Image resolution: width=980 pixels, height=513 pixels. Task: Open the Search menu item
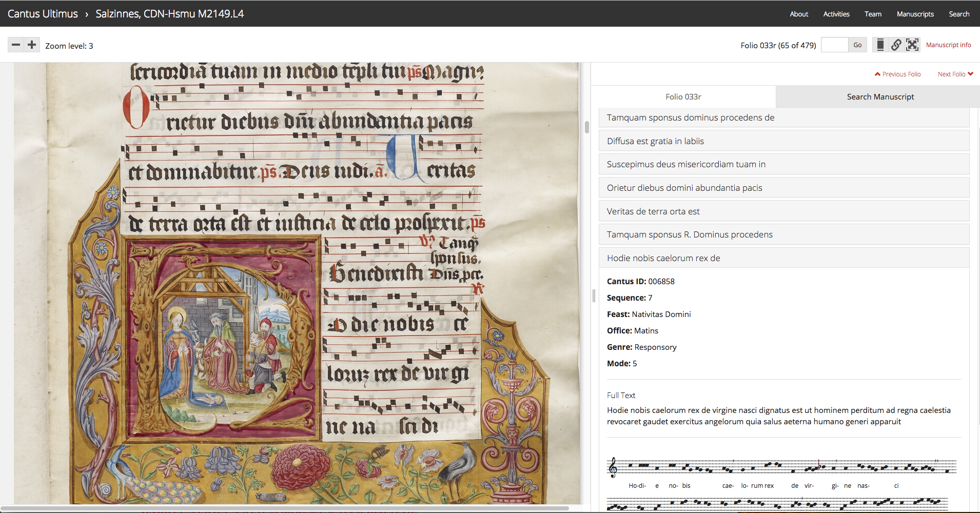click(x=959, y=14)
